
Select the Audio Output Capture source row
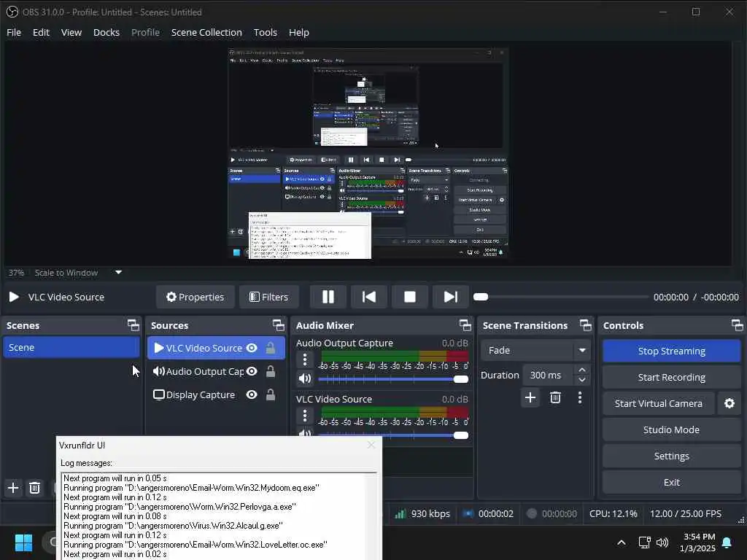[x=216, y=371]
